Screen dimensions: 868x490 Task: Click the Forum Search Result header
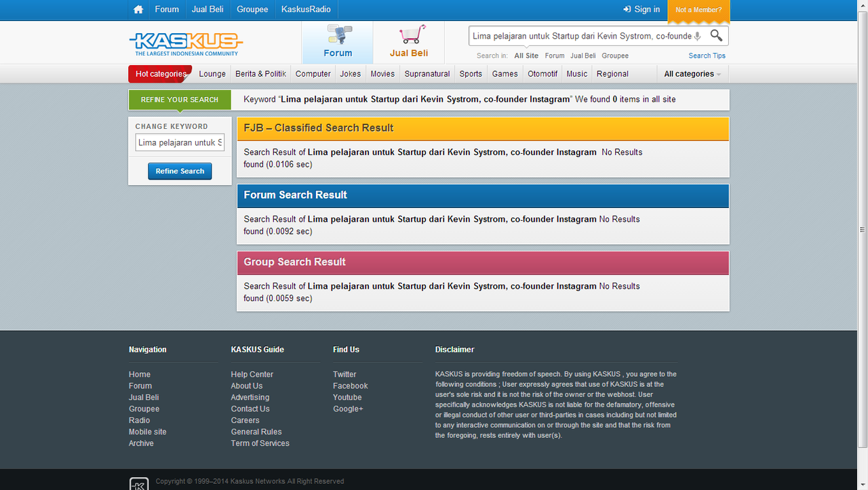tap(483, 195)
